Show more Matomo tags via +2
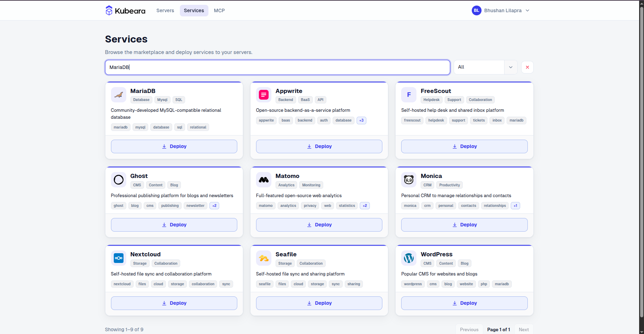Viewport: 644px width, 334px height. click(x=365, y=206)
